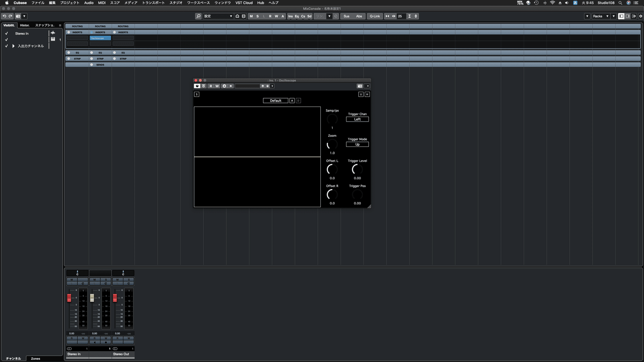Image resolution: width=644 pixels, height=362 pixels.
Task: Click the copy A to B arrow icon
Action: (231, 86)
